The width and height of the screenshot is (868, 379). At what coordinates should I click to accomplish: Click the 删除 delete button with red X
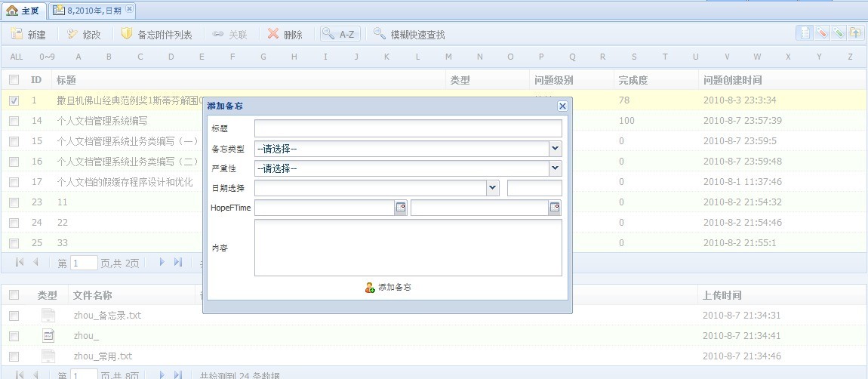[285, 35]
